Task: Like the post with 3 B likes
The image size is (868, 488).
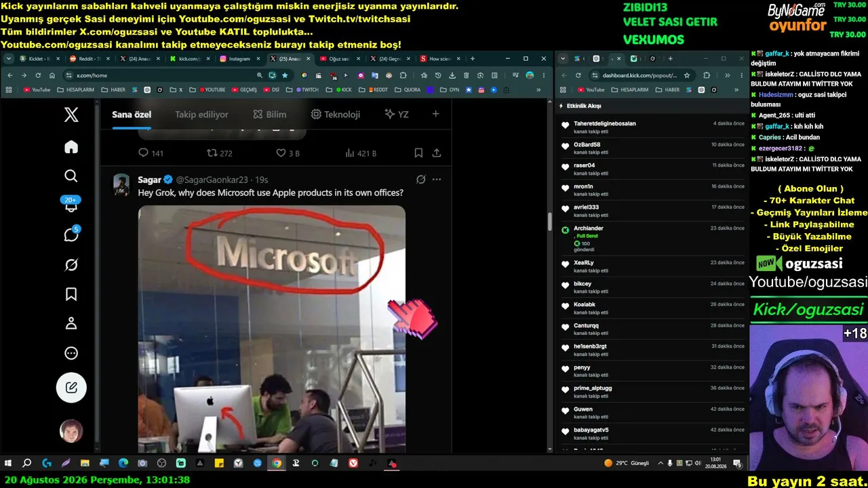Action: (x=288, y=153)
